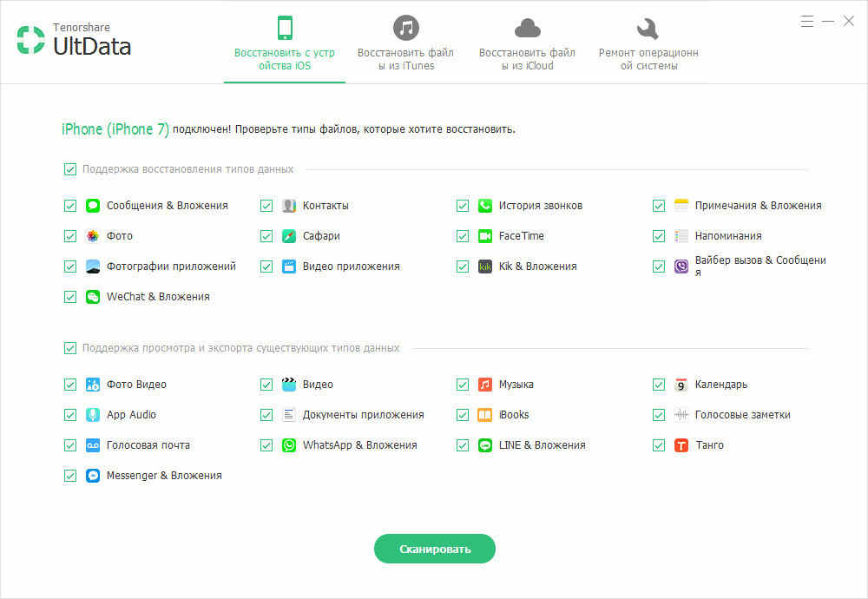Toggle the WeChat & Вложения checkbox
This screenshot has height=599, width=868.
pos(69,297)
